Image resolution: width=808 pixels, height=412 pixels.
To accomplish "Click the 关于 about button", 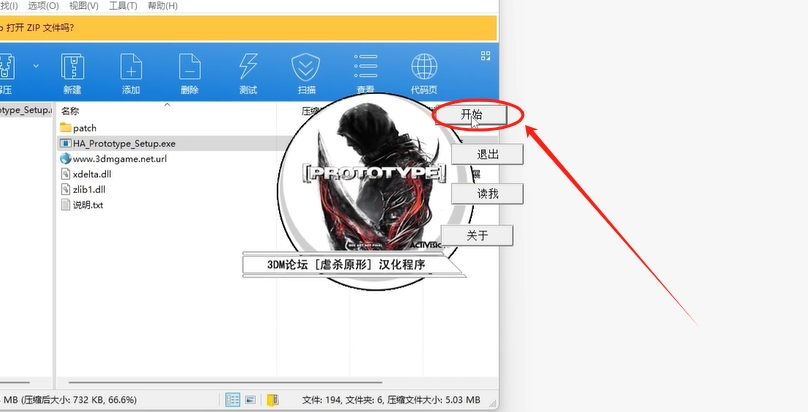I will click(x=477, y=235).
